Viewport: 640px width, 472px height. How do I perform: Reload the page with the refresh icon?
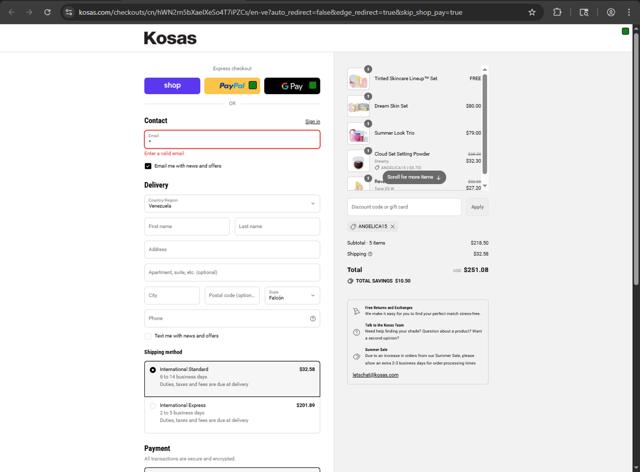[47, 12]
